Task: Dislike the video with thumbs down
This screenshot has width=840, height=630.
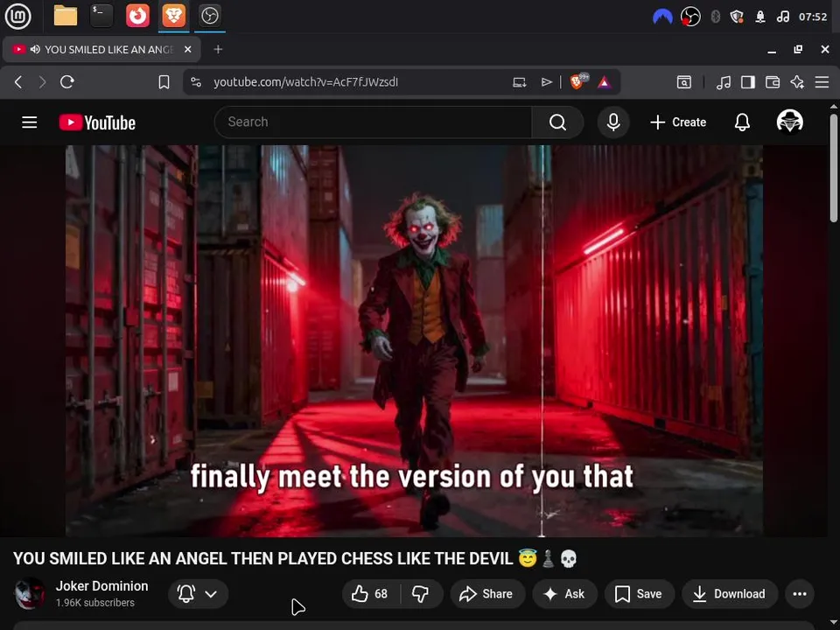Action: click(x=421, y=593)
